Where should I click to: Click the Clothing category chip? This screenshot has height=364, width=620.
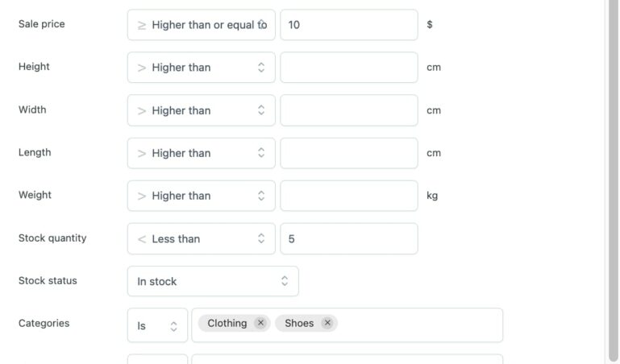pos(227,324)
